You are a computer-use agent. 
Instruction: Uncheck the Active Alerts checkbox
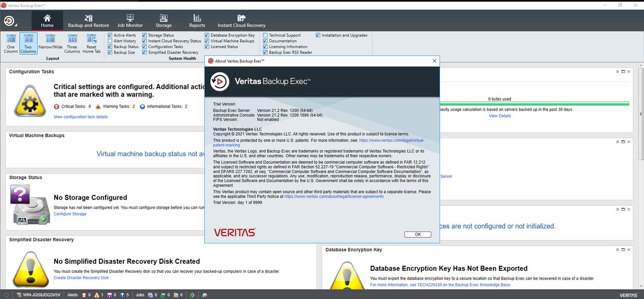[x=110, y=35]
